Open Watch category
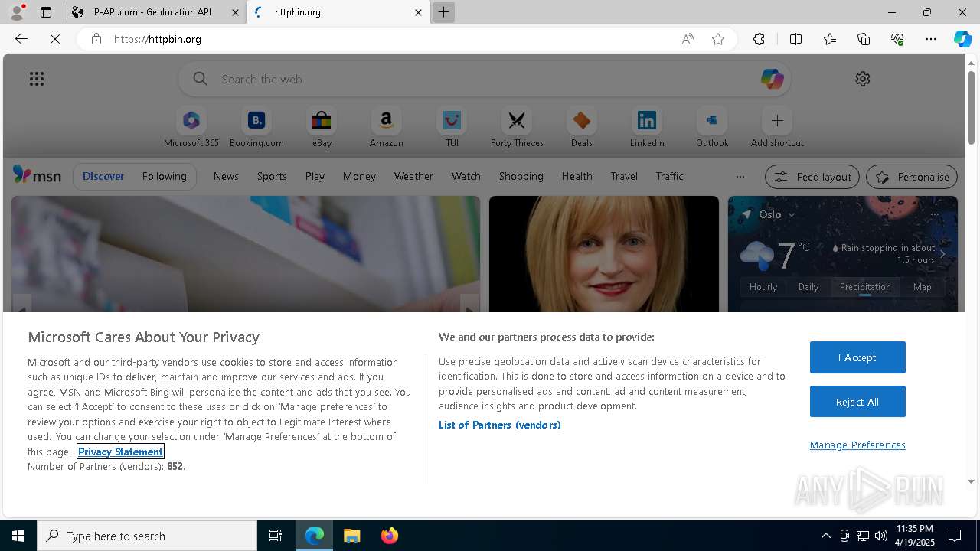Image resolution: width=980 pixels, height=551 pixels. point(466,176)
